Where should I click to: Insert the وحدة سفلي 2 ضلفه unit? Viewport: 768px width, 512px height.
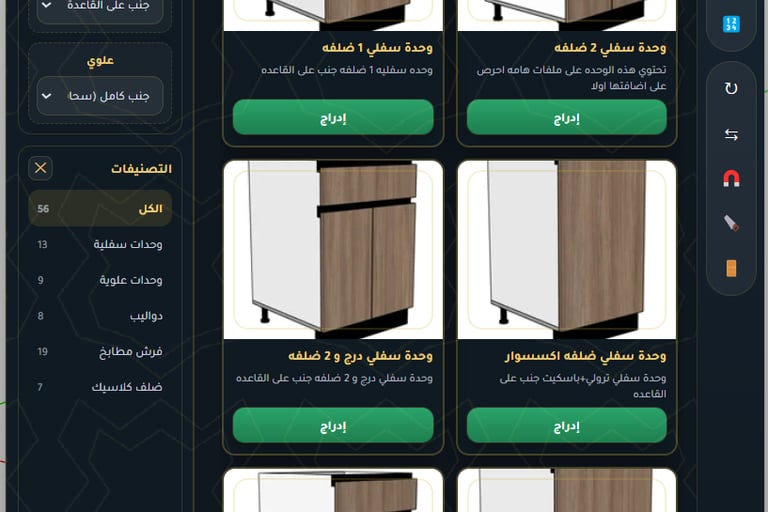pyautogui.click(x=567, y=118)
